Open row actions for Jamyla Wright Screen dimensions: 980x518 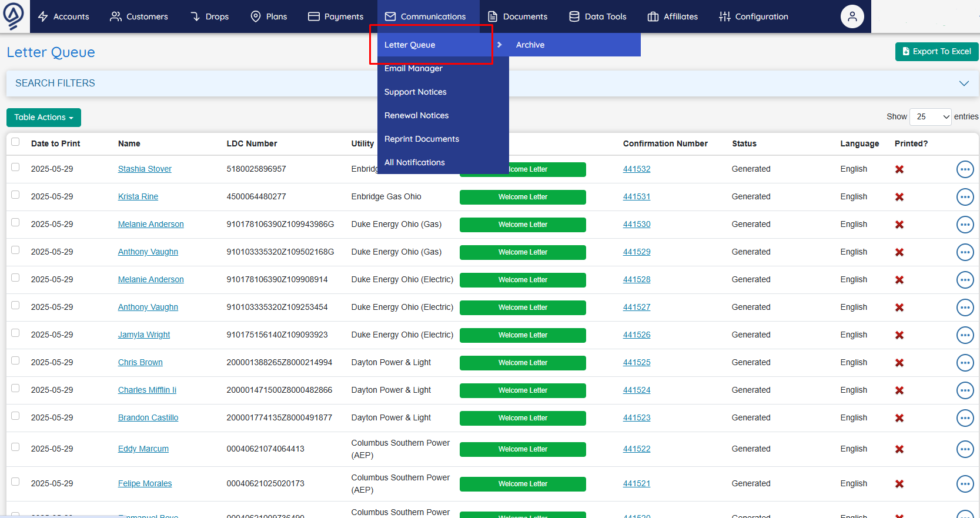[x=965, y=335]
